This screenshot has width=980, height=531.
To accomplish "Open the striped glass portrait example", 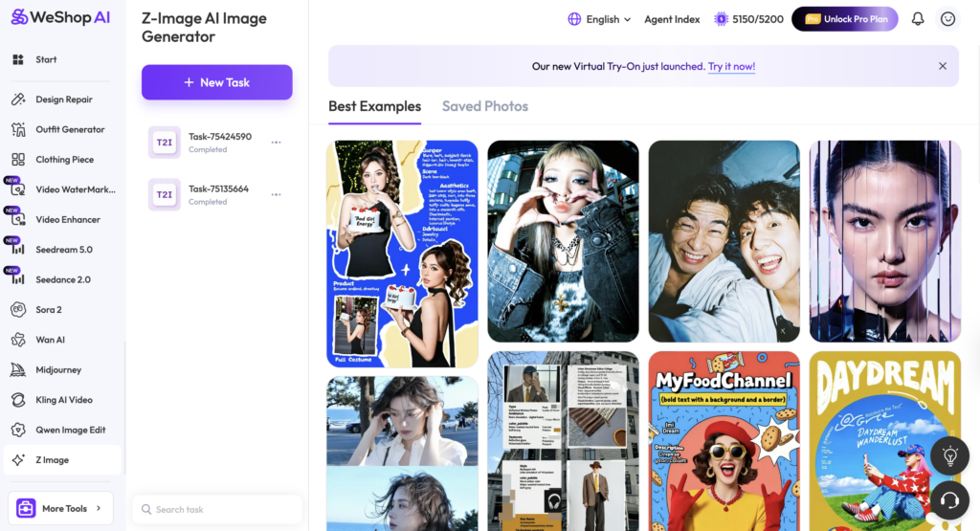I will coord(885,241).
